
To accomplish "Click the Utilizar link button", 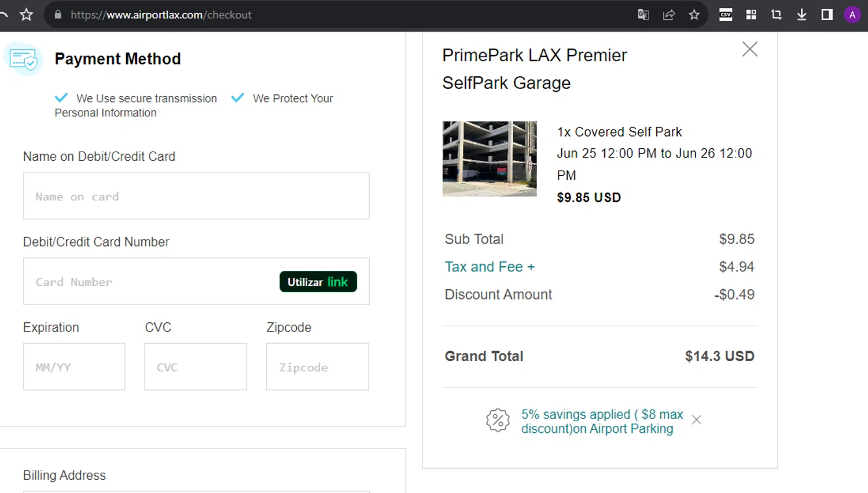I will click(318, 282).
